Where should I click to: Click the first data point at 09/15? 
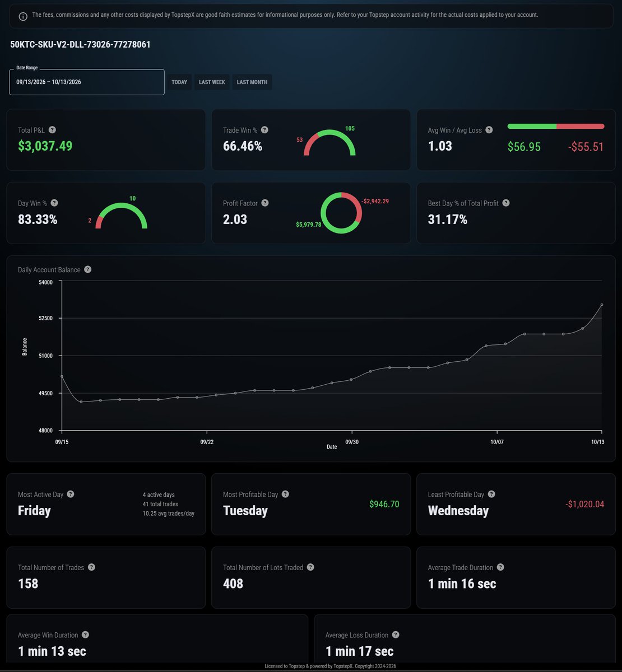62,376
